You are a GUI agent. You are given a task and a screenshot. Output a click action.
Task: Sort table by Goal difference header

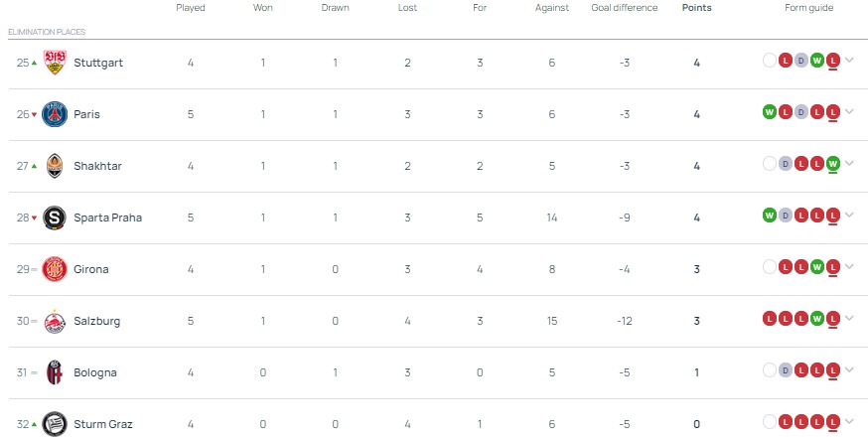point(624,8)
